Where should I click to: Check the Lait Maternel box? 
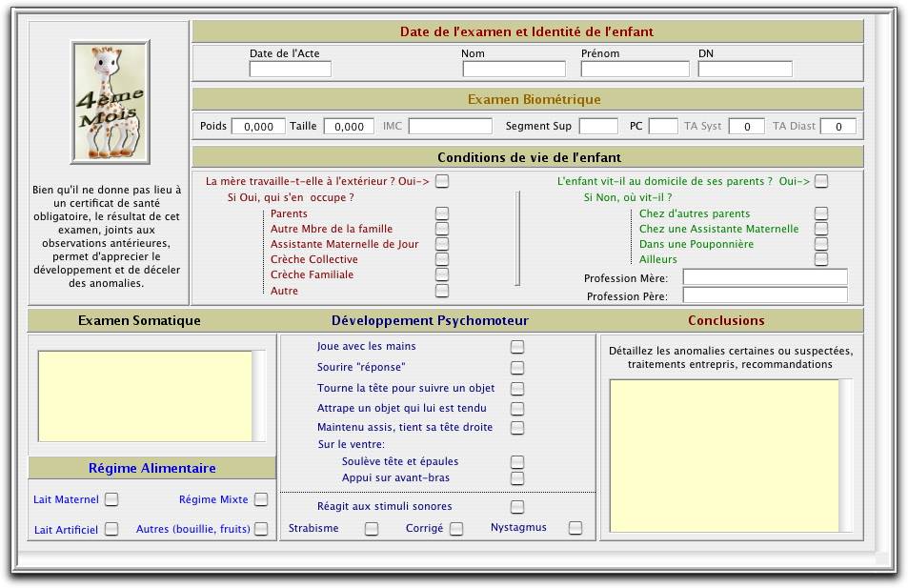click(111, 499)
